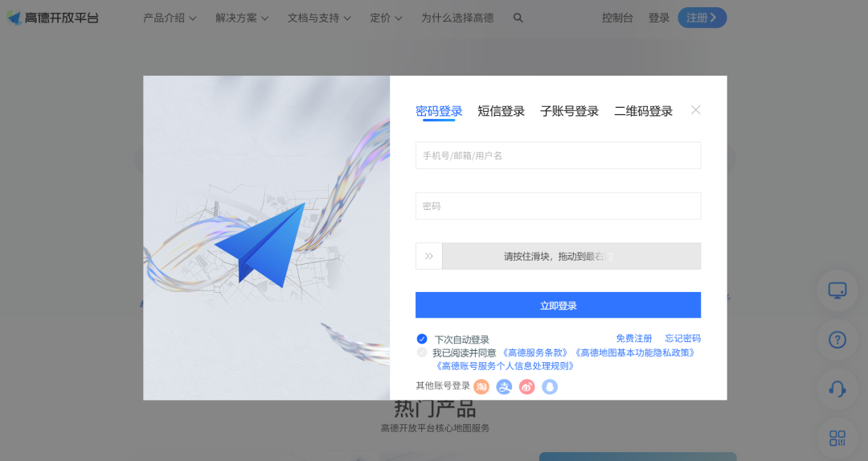
Task: Focus the 手机号/邮箱/用户名 field
Action: point(558,155)
